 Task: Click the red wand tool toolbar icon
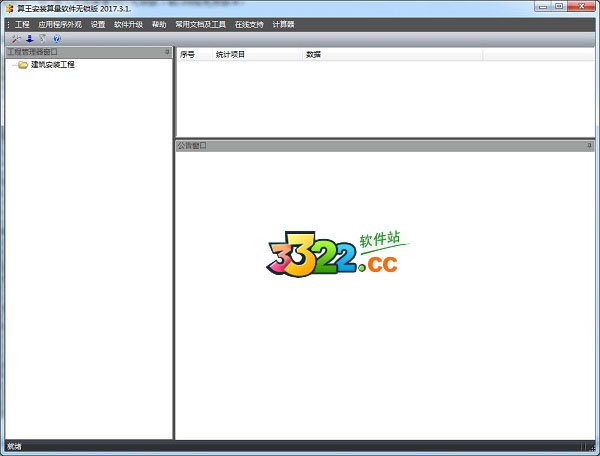[x=16, y=39]
